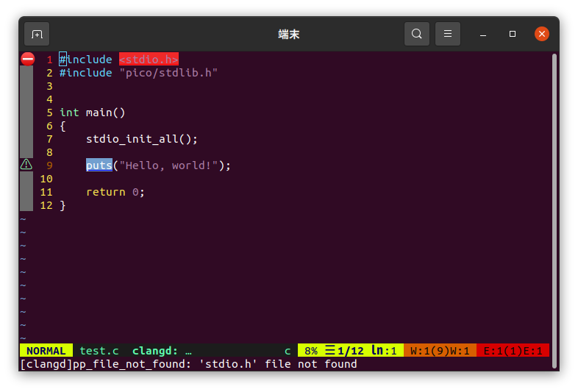The image size is (578, 392).
Task: Click the NORMAL mode indicator
Action: (46, 351)
